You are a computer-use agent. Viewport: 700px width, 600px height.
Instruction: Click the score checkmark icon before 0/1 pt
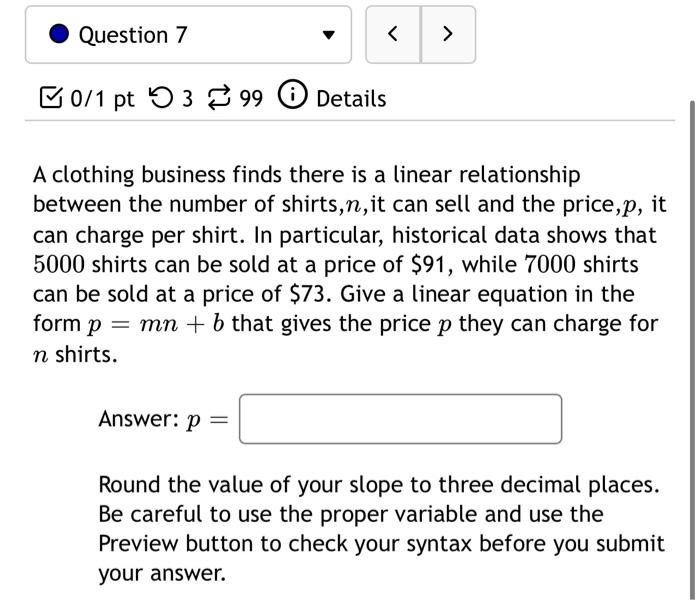[x=48, y=98]
